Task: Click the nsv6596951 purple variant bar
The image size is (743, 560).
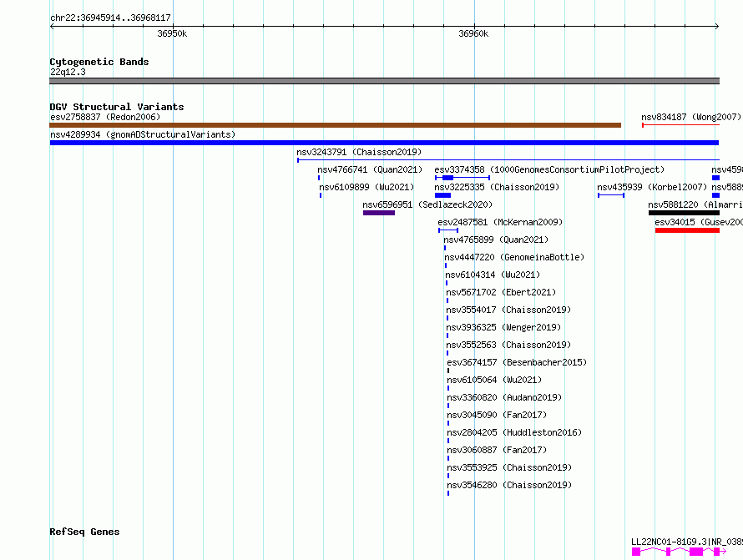Action: [379, 213]
